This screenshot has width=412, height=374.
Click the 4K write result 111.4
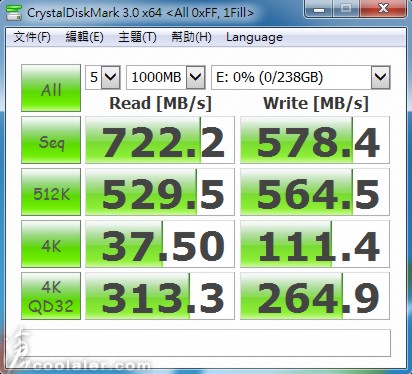(x=315, y=244)
